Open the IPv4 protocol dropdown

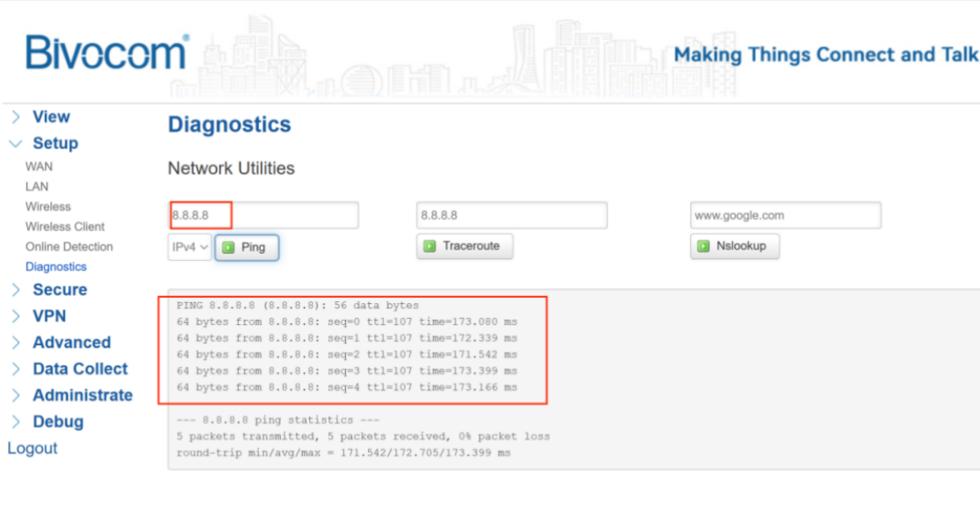(190, 248)
